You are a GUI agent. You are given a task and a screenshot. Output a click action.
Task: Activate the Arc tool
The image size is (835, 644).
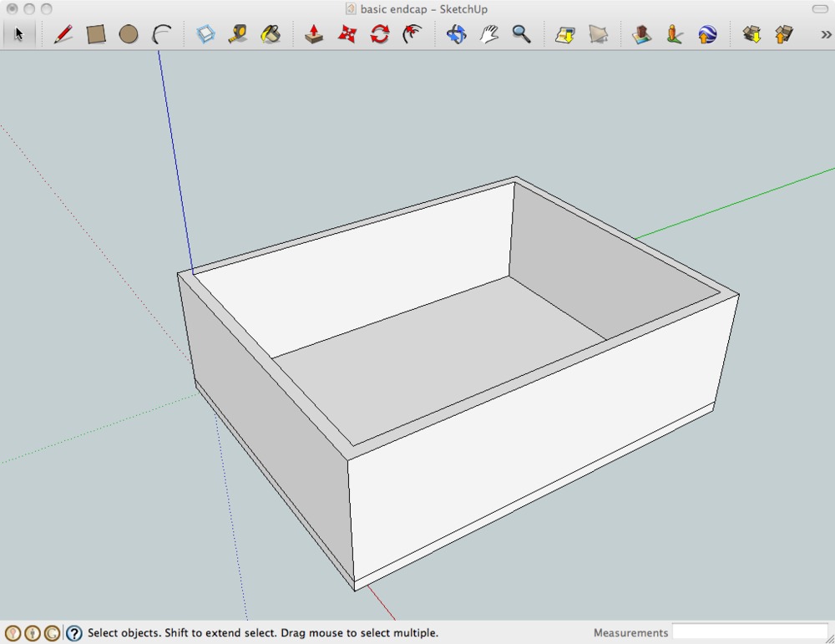(161, 34)
